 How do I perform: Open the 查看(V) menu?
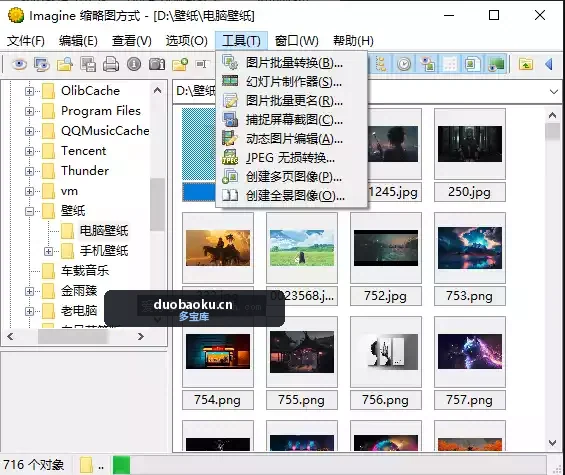(132, 41)
